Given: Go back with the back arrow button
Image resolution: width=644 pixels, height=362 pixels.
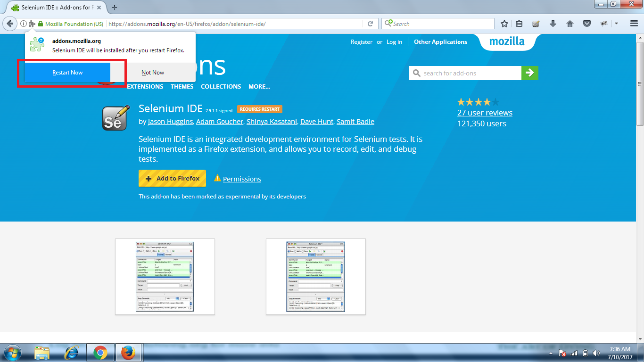Looking at the screenshot, I should click(9, 24).
